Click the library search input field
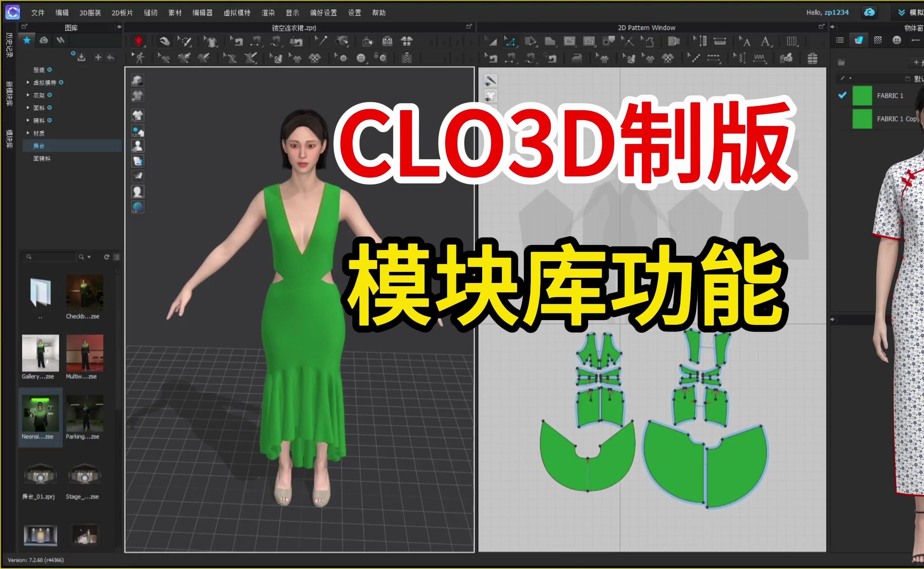 click(49, 257)
